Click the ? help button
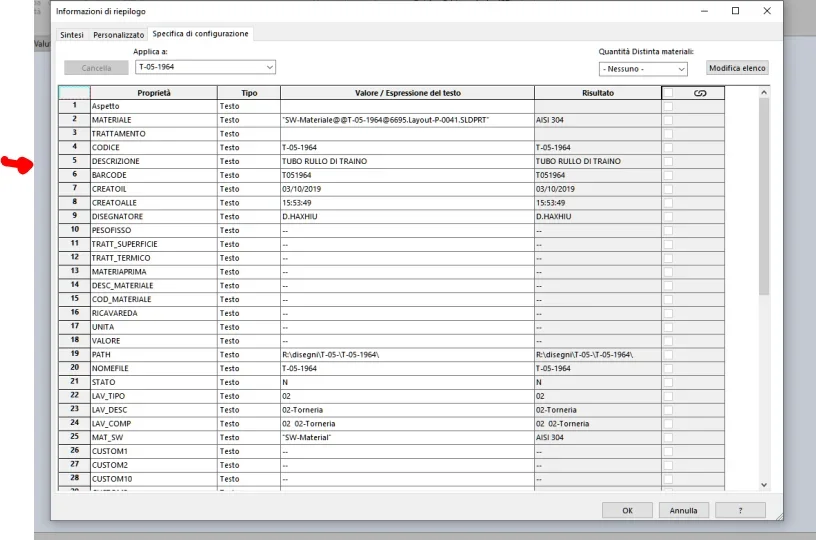 coord(740,510)
